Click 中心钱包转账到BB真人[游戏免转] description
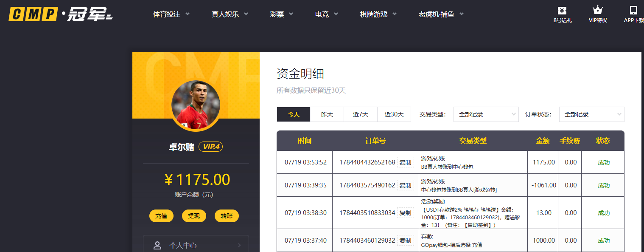 point(459,190)
